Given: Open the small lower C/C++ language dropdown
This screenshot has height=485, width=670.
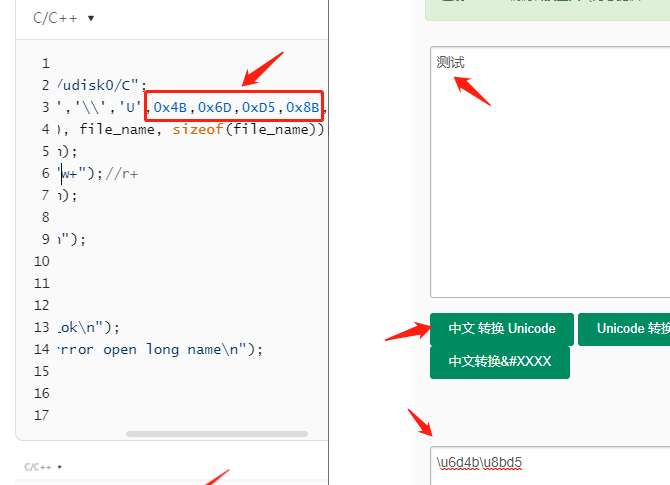Looking at the screenshot, I should click(x=43, y=467).
